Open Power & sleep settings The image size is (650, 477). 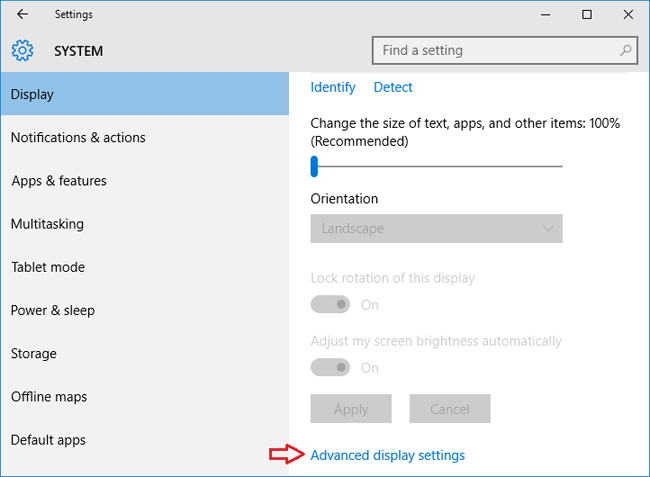point(52,310)
